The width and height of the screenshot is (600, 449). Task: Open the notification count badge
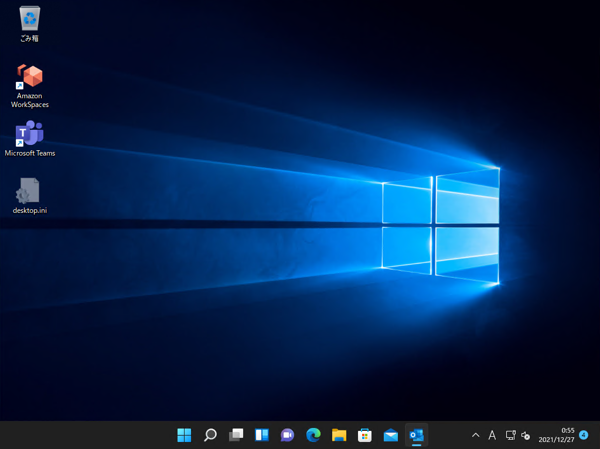tap(584, 435)
